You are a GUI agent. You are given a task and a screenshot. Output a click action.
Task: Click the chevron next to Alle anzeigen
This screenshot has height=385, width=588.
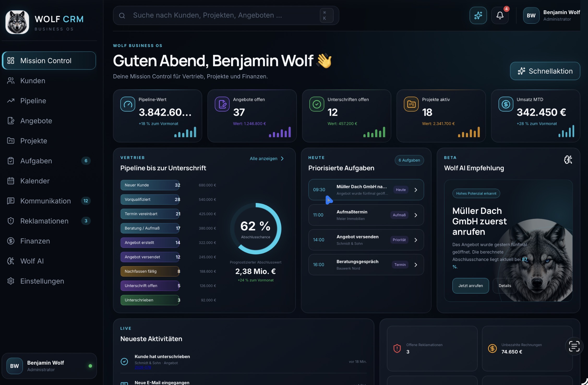point(282,159)
